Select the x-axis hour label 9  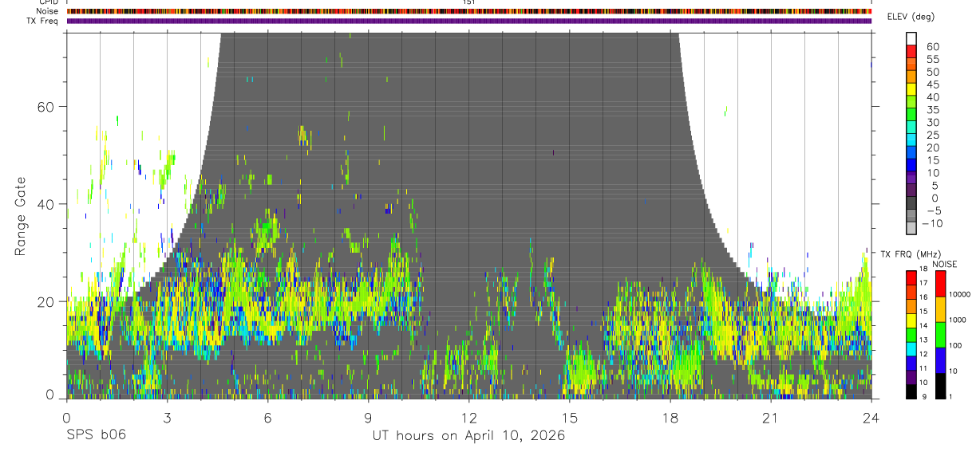(369, 418)
